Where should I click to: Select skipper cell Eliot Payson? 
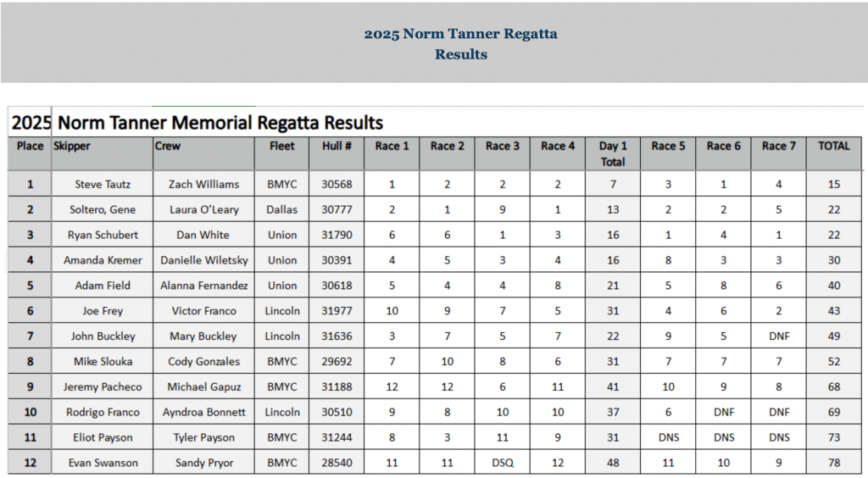click(103, 438)
